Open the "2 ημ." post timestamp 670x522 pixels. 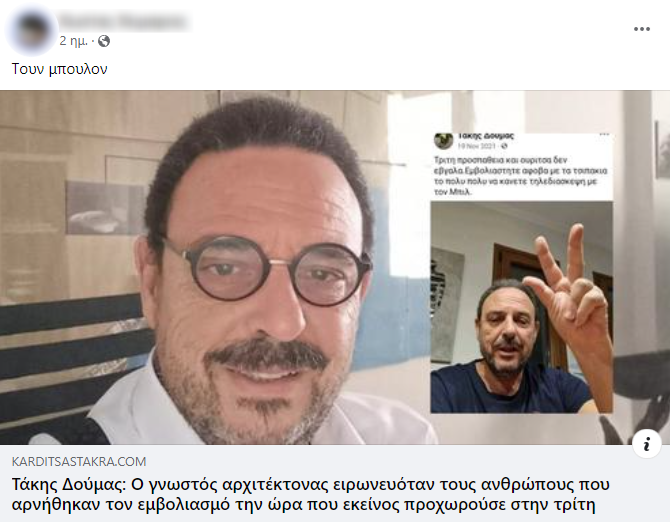[x=73, y=41]
